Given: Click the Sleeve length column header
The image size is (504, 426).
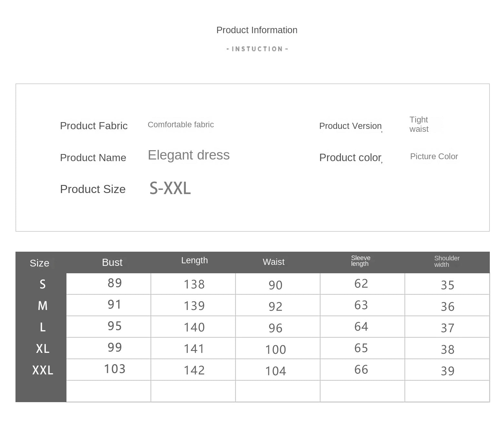Looking at the screenshot, I should point(361,261).
